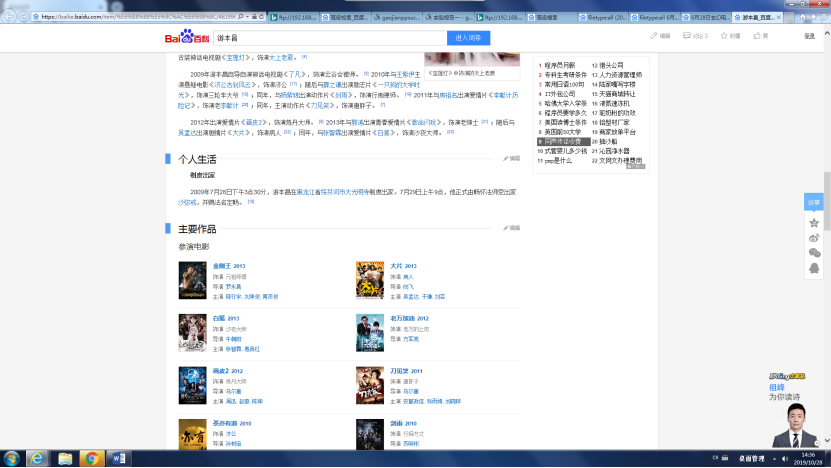Click the thumbs-up like icon in header
Image resolution: width=831 pixels, height=468 pixels.
[757, 36]
